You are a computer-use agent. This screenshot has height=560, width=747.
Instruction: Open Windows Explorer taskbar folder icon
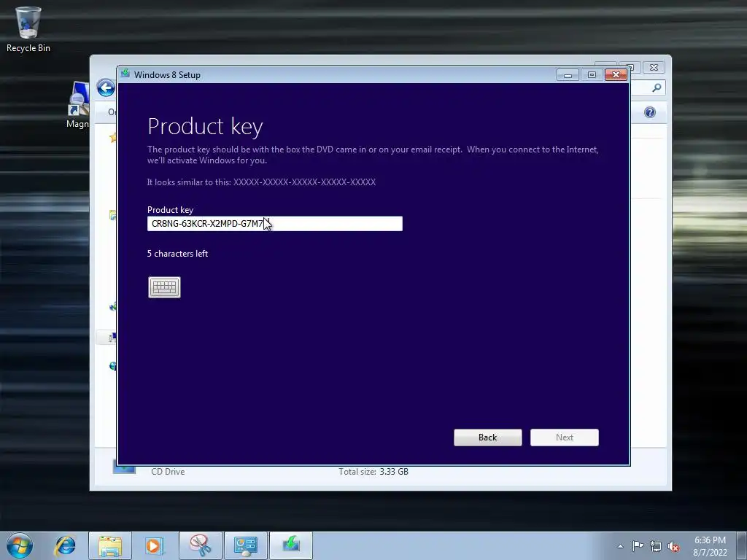tap(110, 545)
